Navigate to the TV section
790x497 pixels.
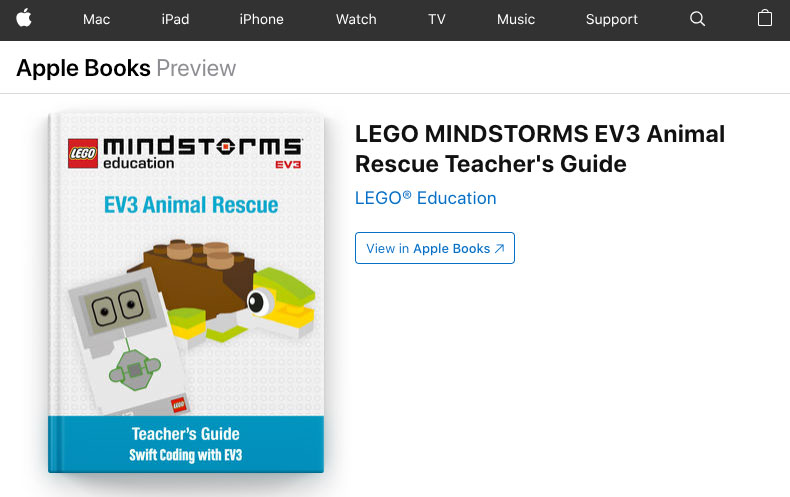click(437, 19)
